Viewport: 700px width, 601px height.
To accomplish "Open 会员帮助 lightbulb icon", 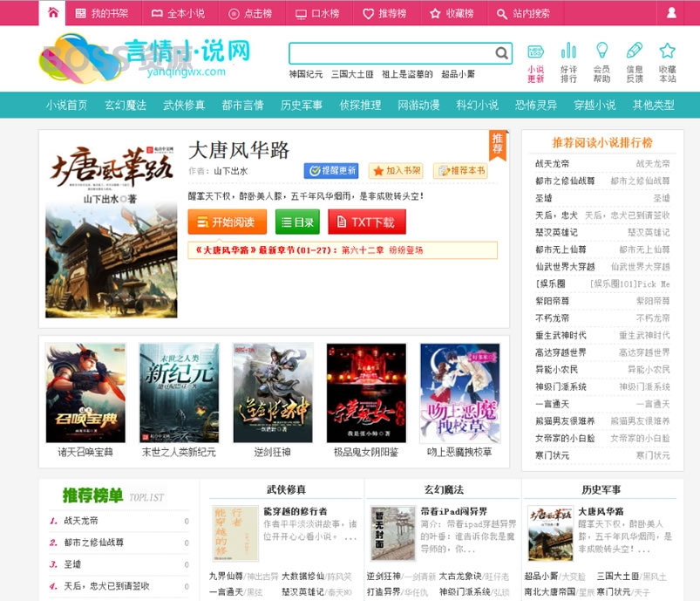I will coord(601,63).
